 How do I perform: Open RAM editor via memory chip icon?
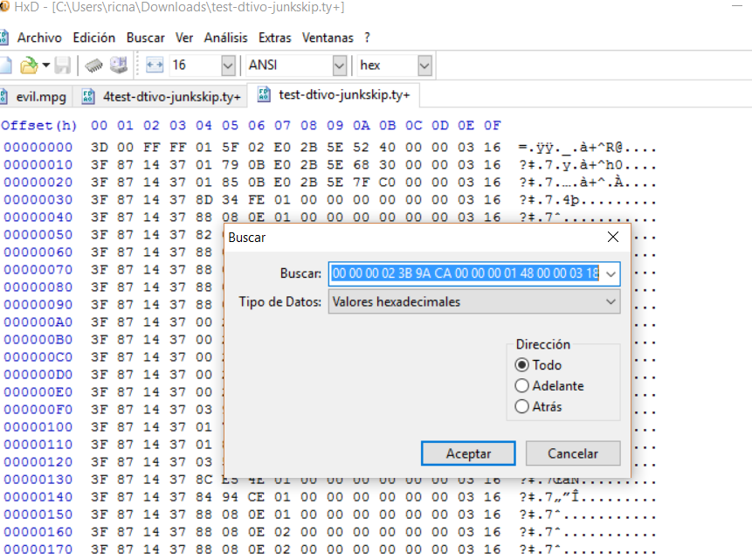94,66
